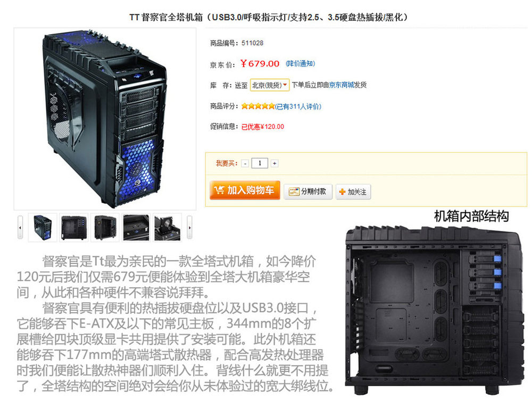Select the third thumbnail of open case side
The width and height of the screenshot is (532, 399).
[x=105, y=228]
